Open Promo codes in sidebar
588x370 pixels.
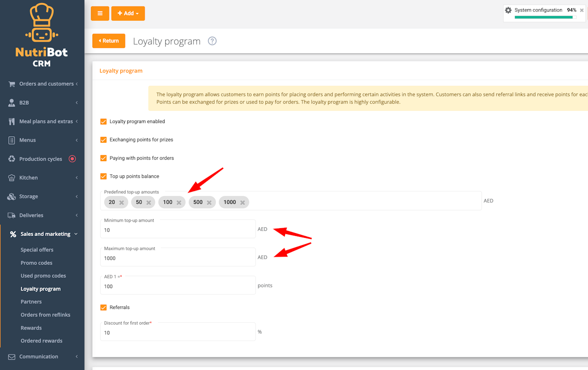tap(36, 263)
